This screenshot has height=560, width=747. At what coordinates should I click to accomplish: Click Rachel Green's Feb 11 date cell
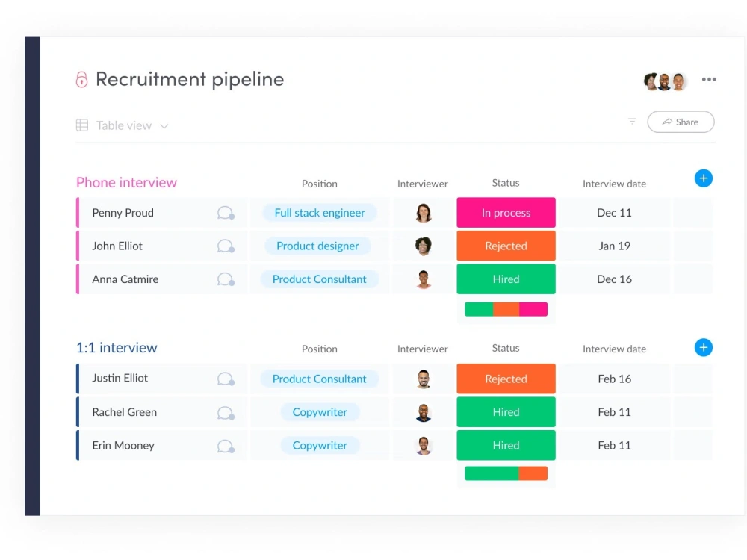(614, 412)
